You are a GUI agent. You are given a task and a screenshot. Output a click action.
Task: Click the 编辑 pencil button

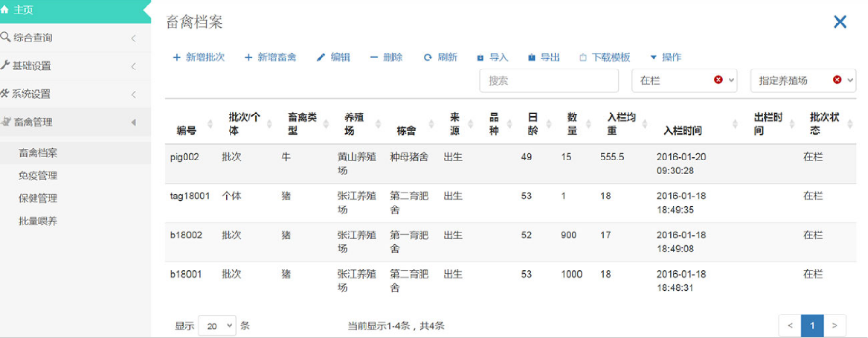click(334, 57)
